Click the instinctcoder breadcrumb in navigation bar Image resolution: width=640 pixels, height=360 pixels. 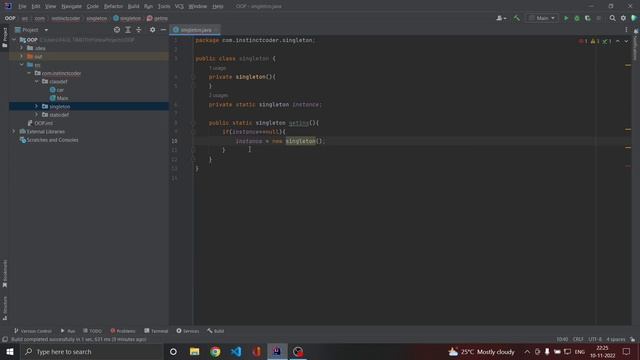[x=65, y=18]
